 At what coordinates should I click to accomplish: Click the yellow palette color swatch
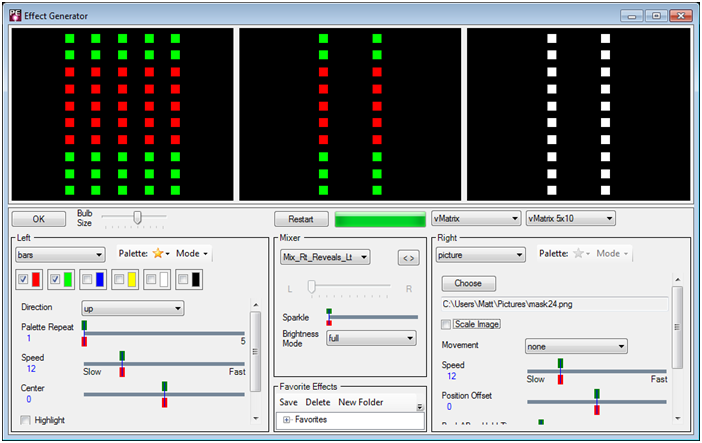(132, 280)
